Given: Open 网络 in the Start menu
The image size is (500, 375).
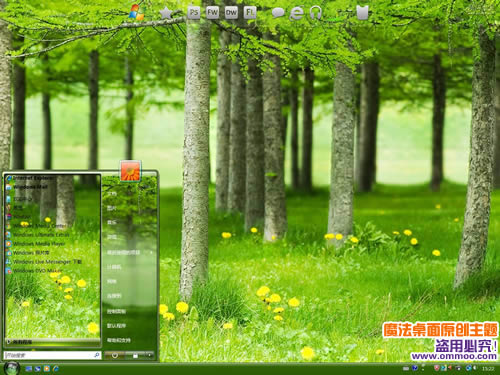Looking at the screenshot, I should tap(112, 281).
